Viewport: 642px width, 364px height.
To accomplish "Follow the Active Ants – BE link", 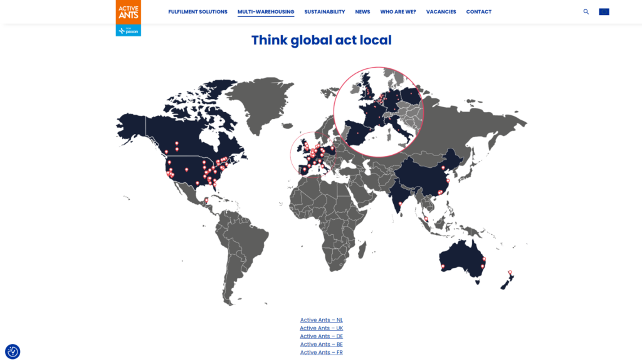I will pos(322,345).
